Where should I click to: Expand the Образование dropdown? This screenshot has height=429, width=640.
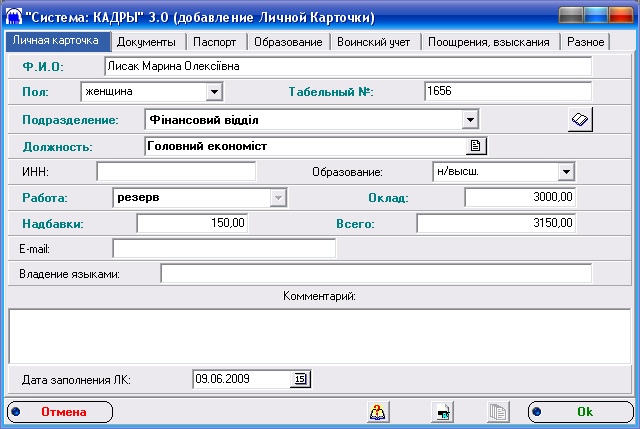566,171
